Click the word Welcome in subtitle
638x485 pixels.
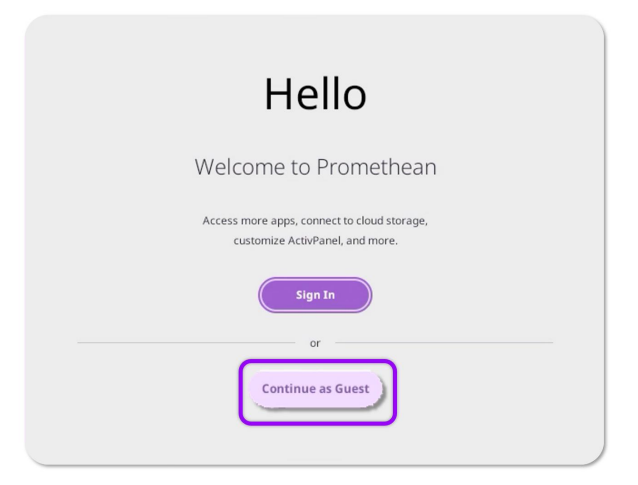240,167
